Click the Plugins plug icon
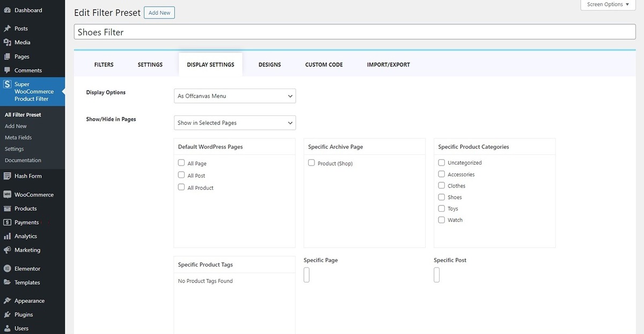The height and width of the screenshot is (334, 644). click(7, 315)
